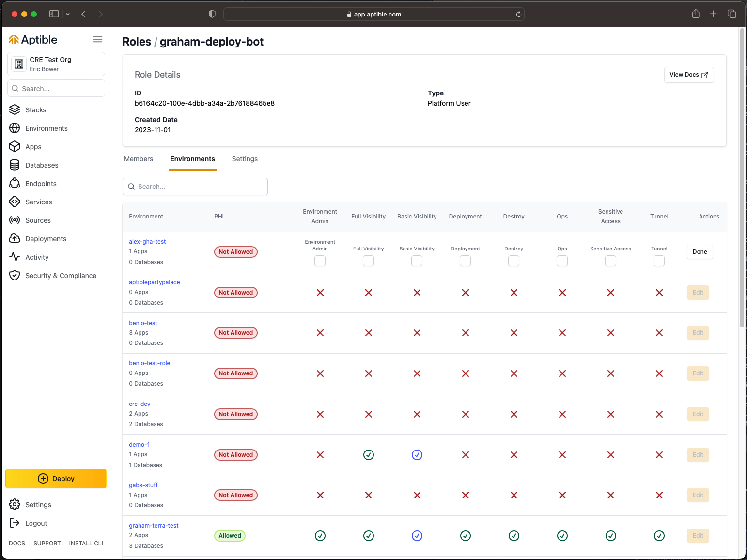This screenshot has height=560, width=747.
Task: Click the Logout icon
Action: (x=15, y=523)
